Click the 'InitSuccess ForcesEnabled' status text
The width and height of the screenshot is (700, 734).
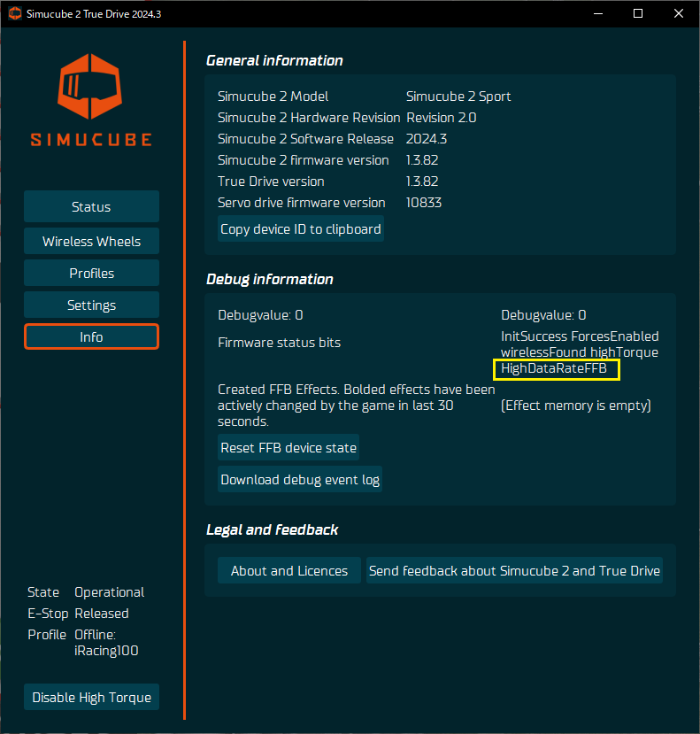[580, 336]
